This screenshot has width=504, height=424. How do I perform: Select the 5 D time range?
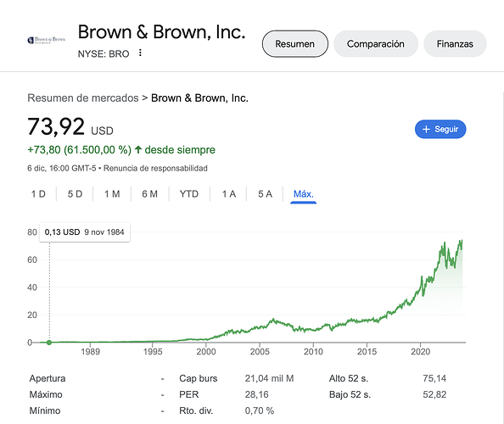point(75,194)
